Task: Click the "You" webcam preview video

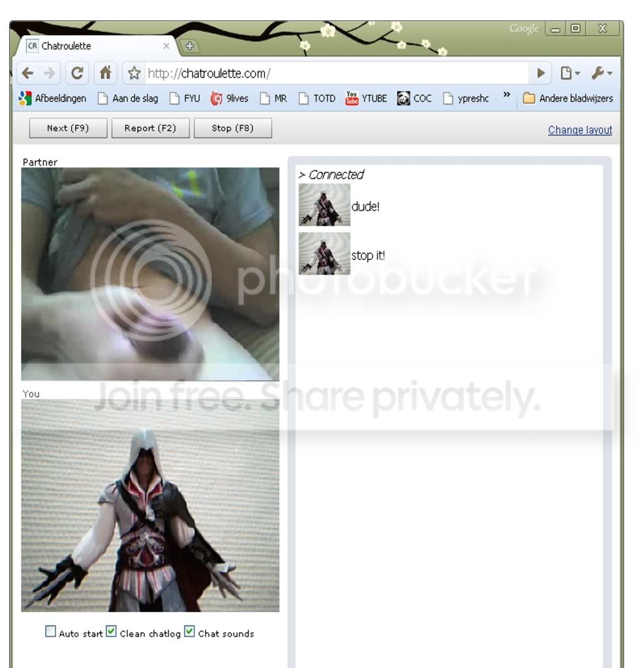Action: [150, 506]
